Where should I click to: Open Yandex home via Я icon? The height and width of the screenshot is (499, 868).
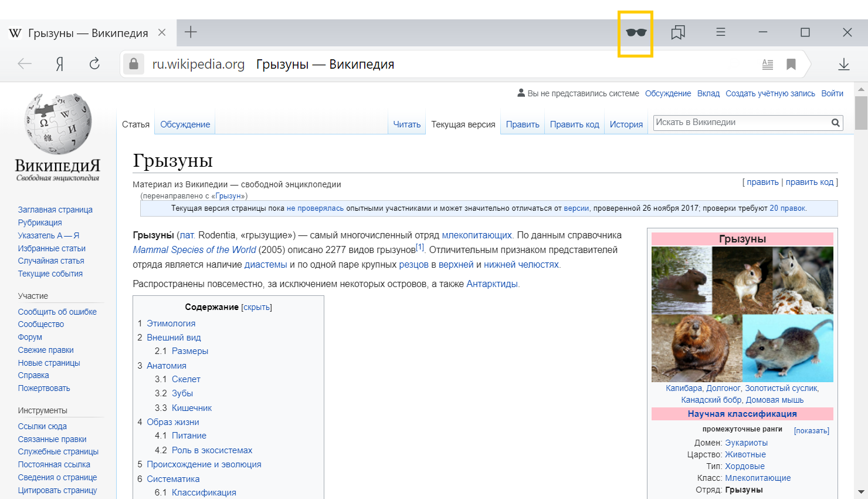coord(59,64)
